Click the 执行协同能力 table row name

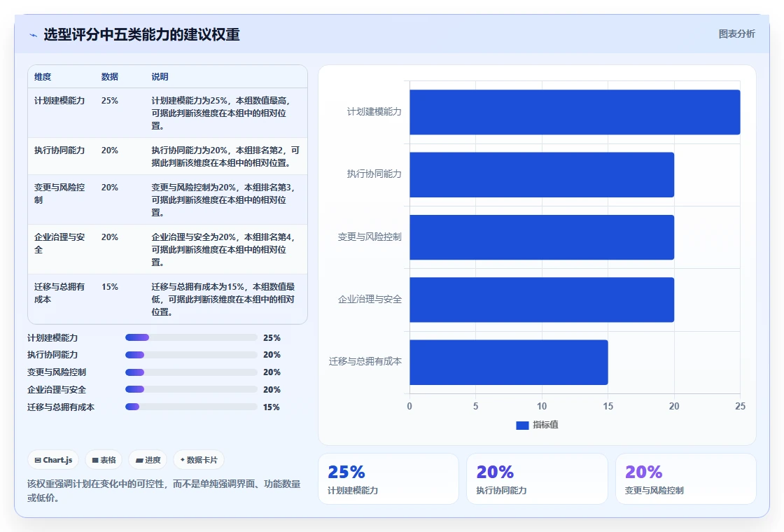(x=59, y=150)
